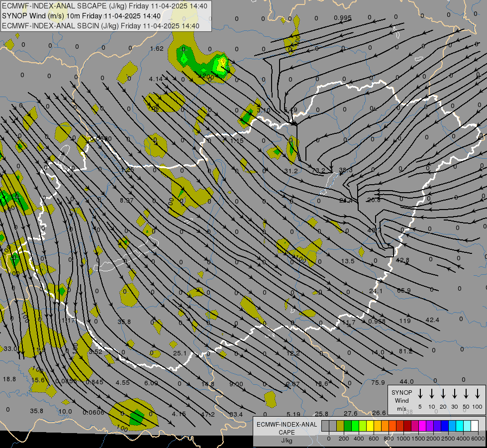Click the map value '5.19'
The width and height of the screenshot is (487, 448).
tap(293, 415)
